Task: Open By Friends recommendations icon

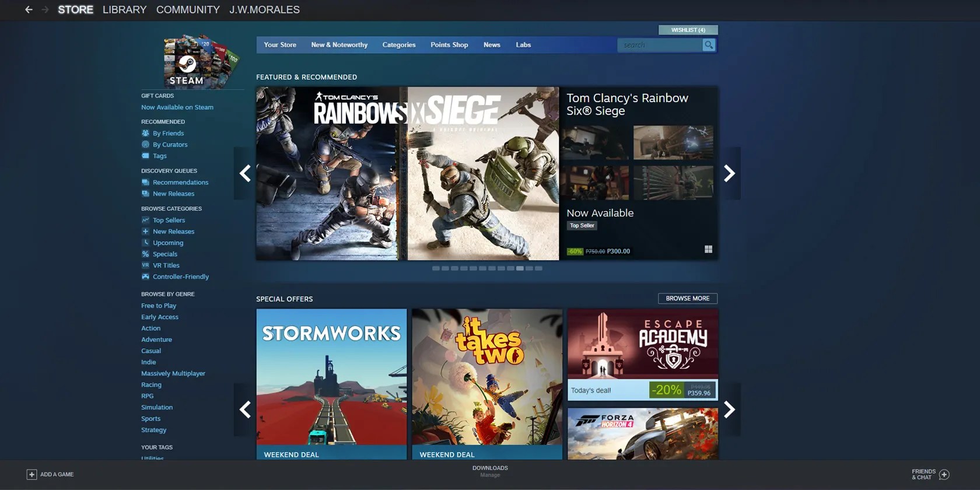Action: coord(145,133)
